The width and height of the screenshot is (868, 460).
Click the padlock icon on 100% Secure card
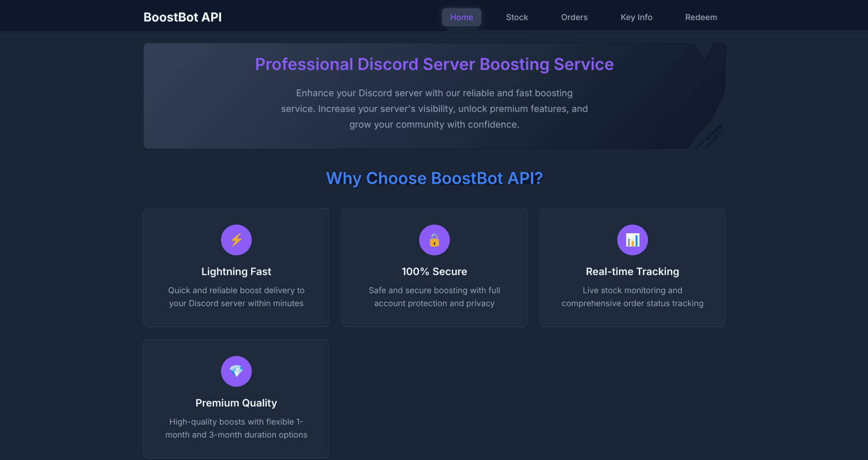[x=434, y=240]
